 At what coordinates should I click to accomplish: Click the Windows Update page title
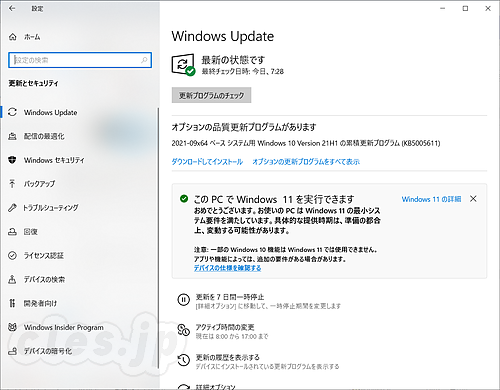pos(223,36)
